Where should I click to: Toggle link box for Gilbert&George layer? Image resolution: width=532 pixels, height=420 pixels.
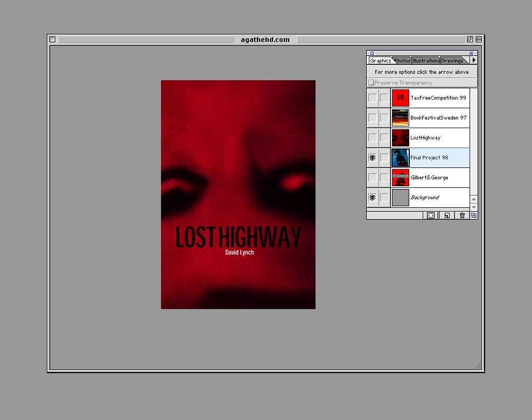click(x=384, y=178)
